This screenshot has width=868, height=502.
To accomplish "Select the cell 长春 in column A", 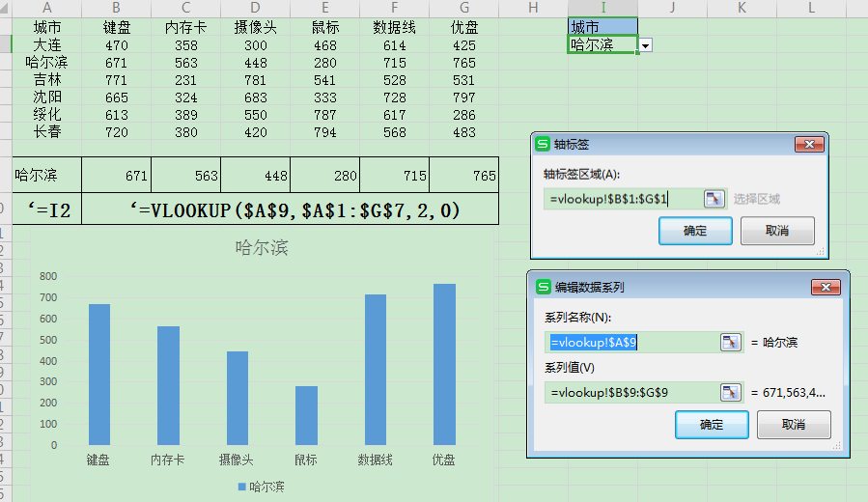I will coord(47,131).
